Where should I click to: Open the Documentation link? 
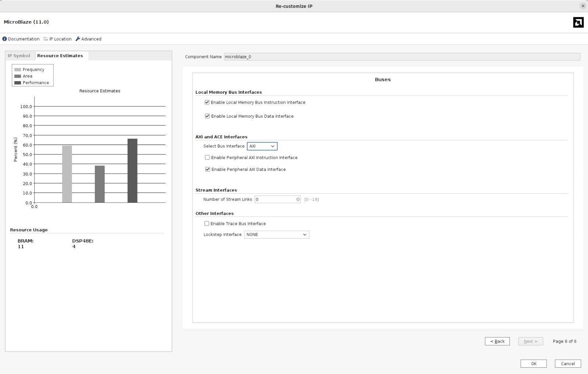pos(24,39)
